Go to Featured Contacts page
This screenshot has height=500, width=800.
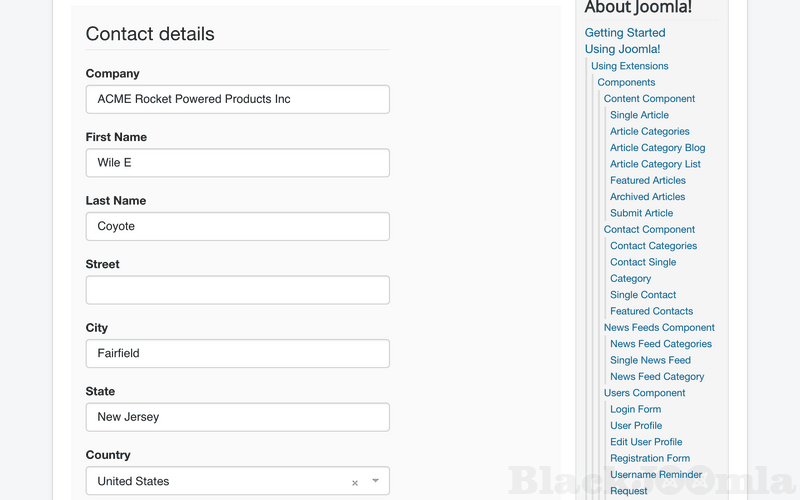click(x=651, y=311)
